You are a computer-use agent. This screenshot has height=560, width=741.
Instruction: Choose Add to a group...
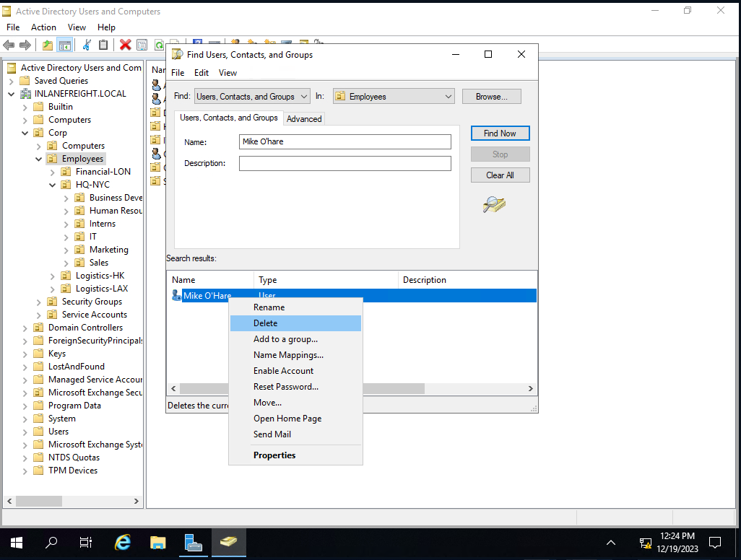(x=296, y=339)
